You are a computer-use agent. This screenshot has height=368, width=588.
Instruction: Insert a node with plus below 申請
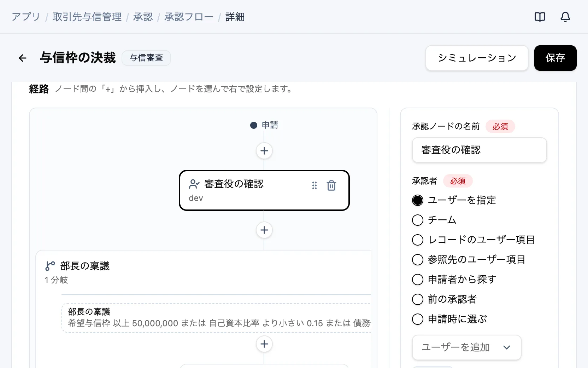[x=264, y=151]
